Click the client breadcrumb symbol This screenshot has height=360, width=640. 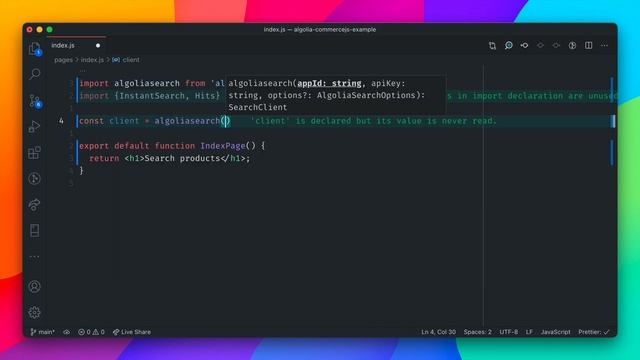click(x=131, y=60)
